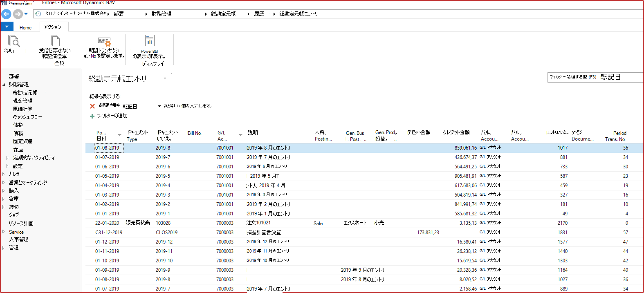Image resolution: width=644 pixels, height=293 pixels.
Task: Remove the 転記日 filter with the red X
Action: (92, 106)
